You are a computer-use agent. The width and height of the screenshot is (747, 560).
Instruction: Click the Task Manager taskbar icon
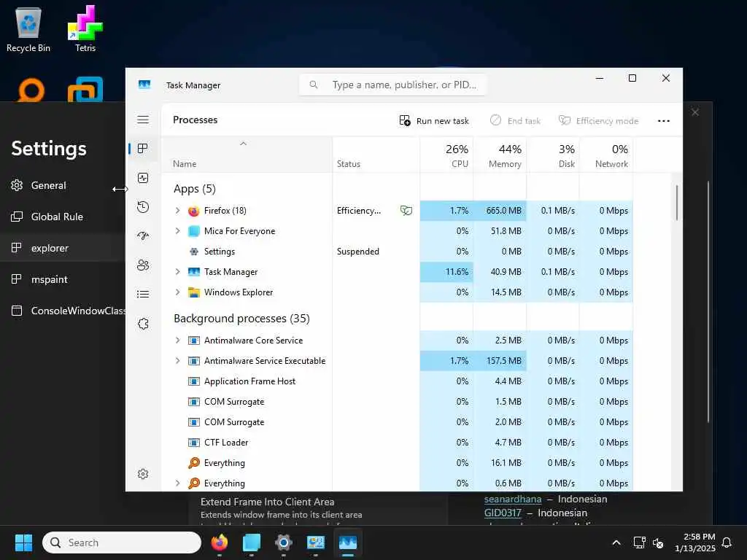pos(348,542)
